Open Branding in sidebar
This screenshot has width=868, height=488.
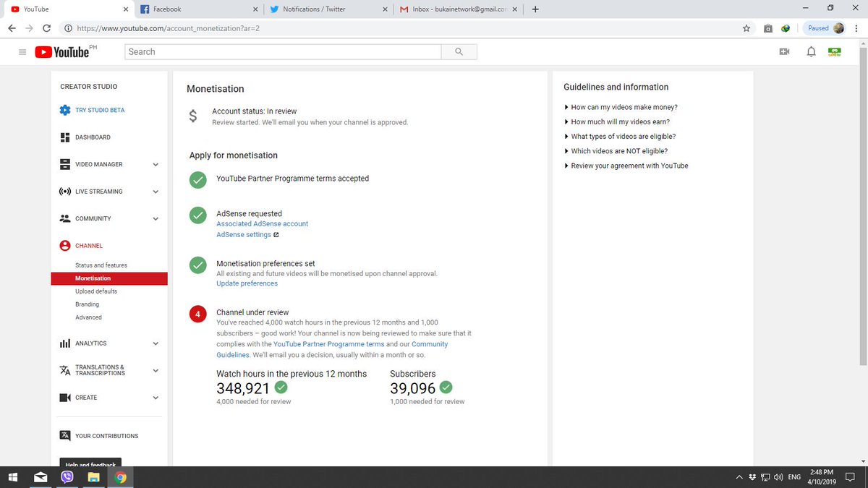[88, 304]
